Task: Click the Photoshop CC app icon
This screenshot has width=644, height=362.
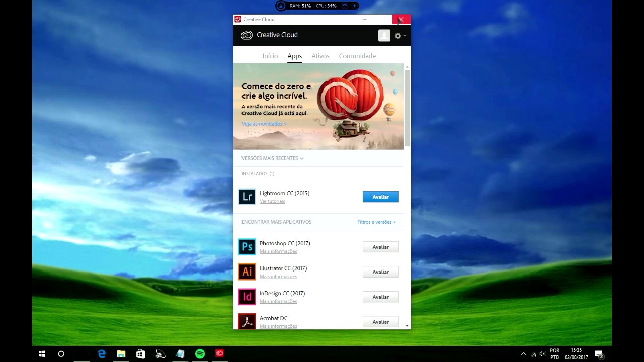Action: [247, 247]
